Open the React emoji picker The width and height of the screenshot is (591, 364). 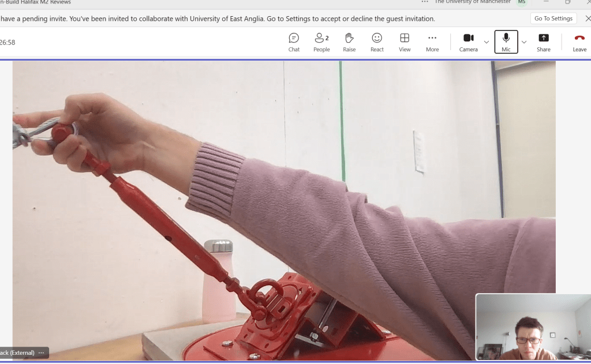coord(377,42)
